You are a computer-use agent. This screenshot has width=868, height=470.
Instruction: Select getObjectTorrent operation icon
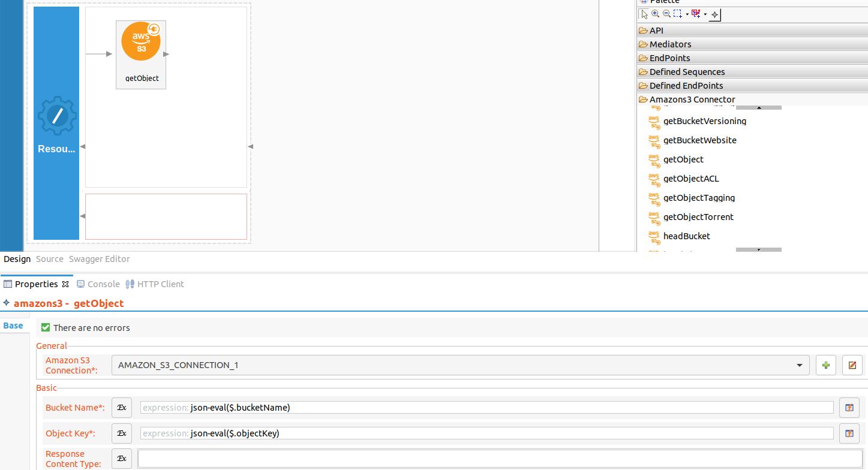[x=654, y=217]
